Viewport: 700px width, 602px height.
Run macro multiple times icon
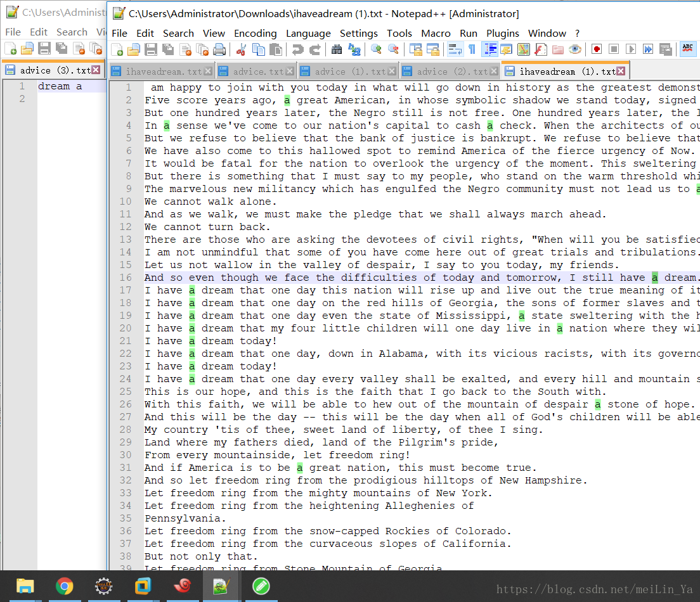(x=648, y=49)
